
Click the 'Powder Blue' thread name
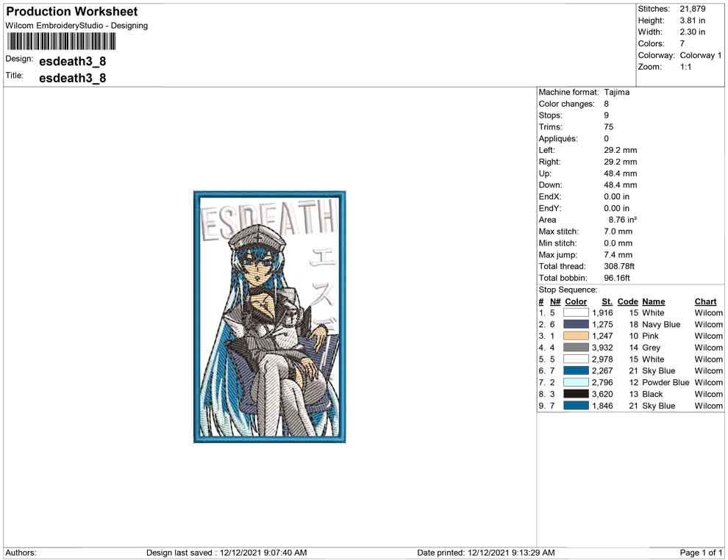click(665, 382)
